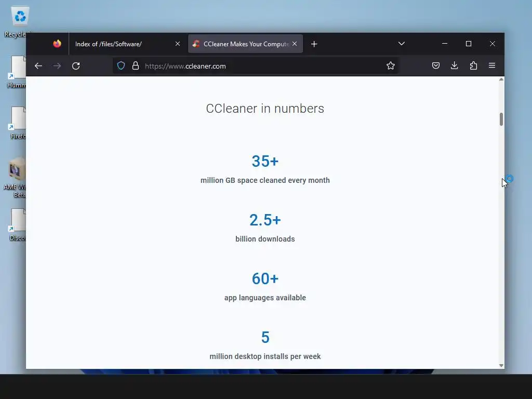Click scrollbar down arrow at bottom

[x=501, y=365]
